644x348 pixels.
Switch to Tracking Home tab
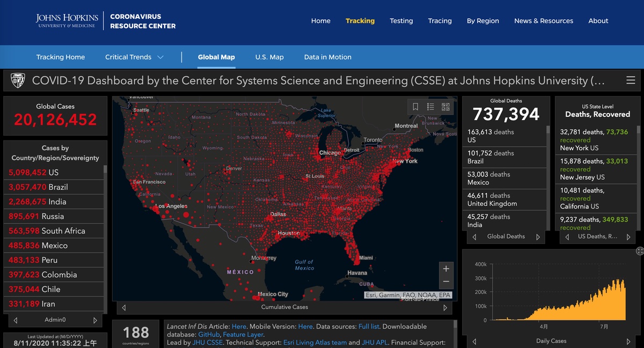61,57
